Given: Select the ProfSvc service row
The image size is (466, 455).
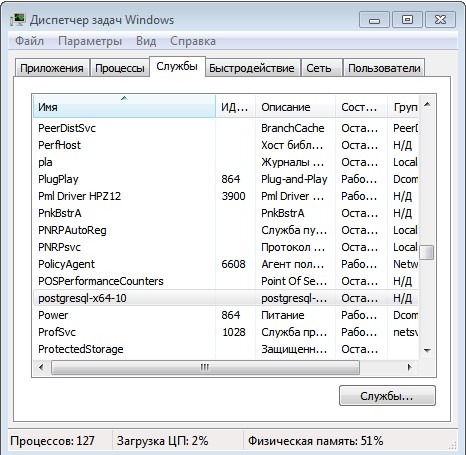Looking at the screenshot, I should point(226,332).
